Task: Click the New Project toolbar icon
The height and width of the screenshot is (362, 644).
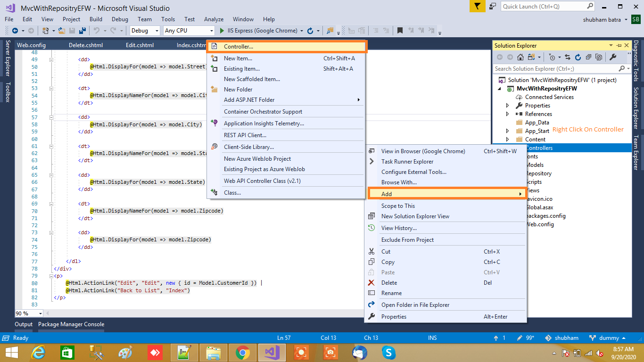Action: [46, 31]
